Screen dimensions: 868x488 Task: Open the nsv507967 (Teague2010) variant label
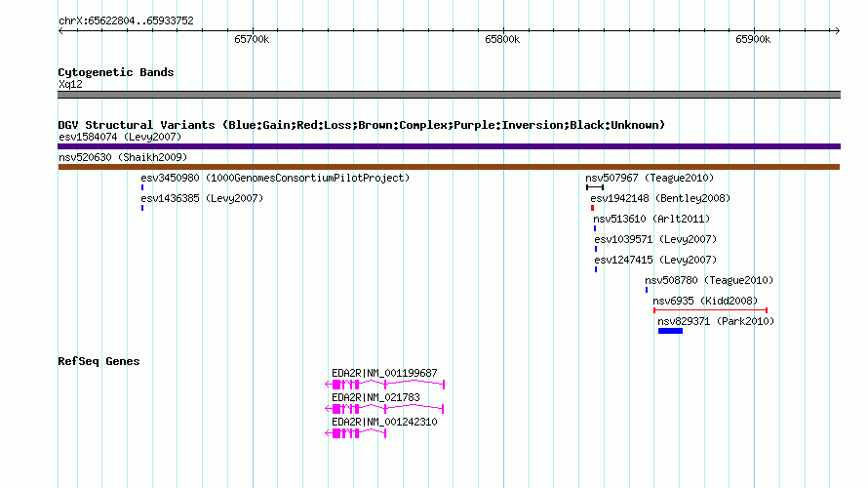[650, 178]
